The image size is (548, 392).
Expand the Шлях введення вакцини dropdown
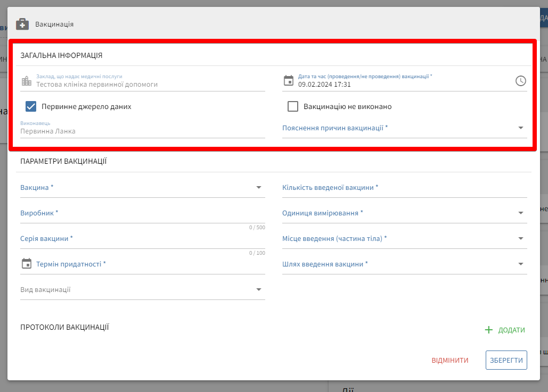click(520, 264)
